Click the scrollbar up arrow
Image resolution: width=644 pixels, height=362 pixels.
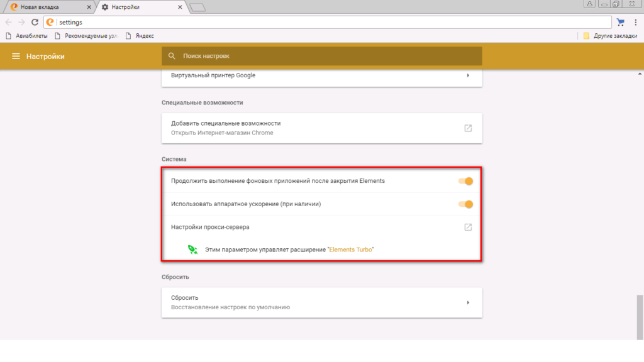(640, 74)
